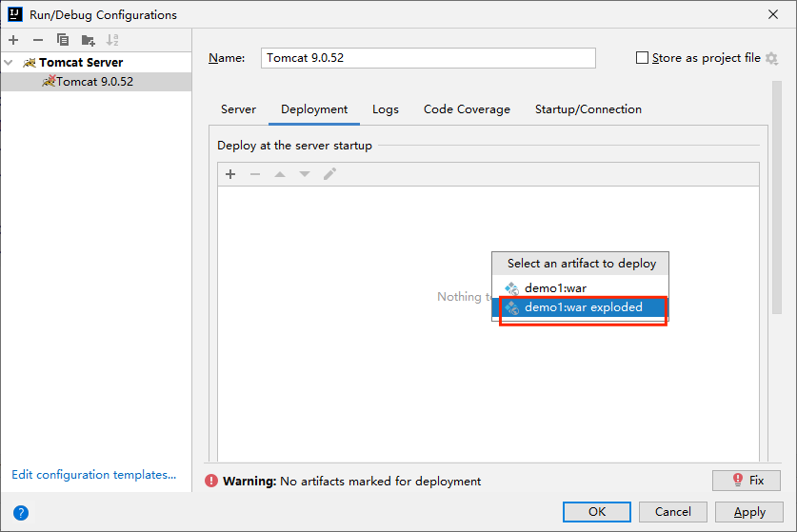Close the Run/Debug Configurations dialog
Image resolution: width=797 pixels, height=532 pixels.
click(773, 14)
